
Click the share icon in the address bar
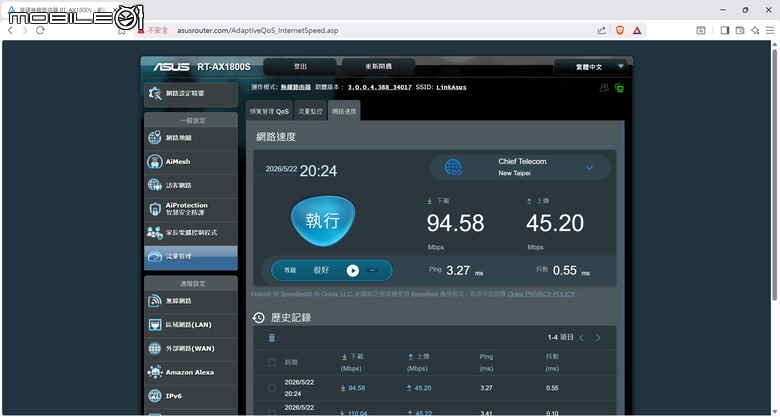pyautogui.click(x=601, y=30)
